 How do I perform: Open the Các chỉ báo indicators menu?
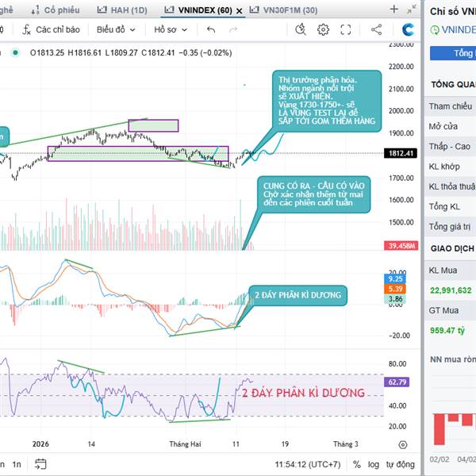coord(51,30)
